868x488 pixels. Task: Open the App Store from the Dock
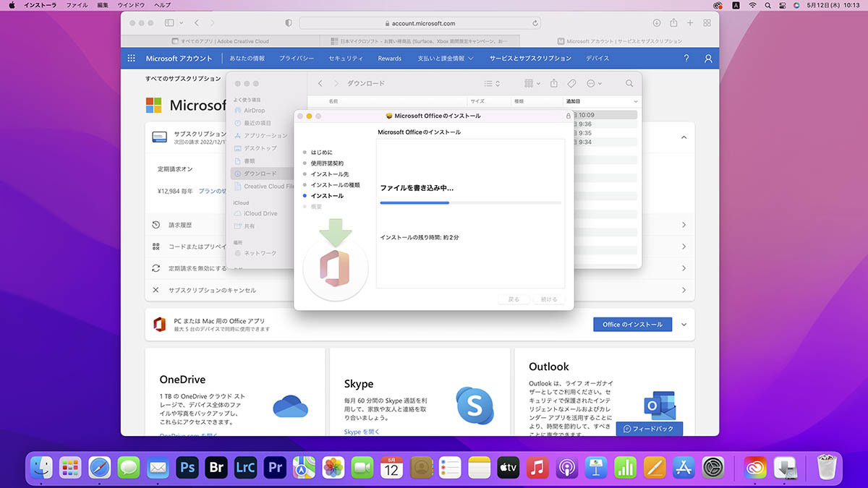point(684,468)
